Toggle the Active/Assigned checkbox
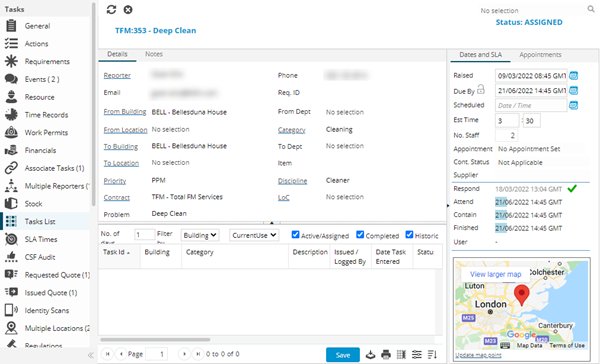This screenshot has width=600, height=364. point(295,234)
